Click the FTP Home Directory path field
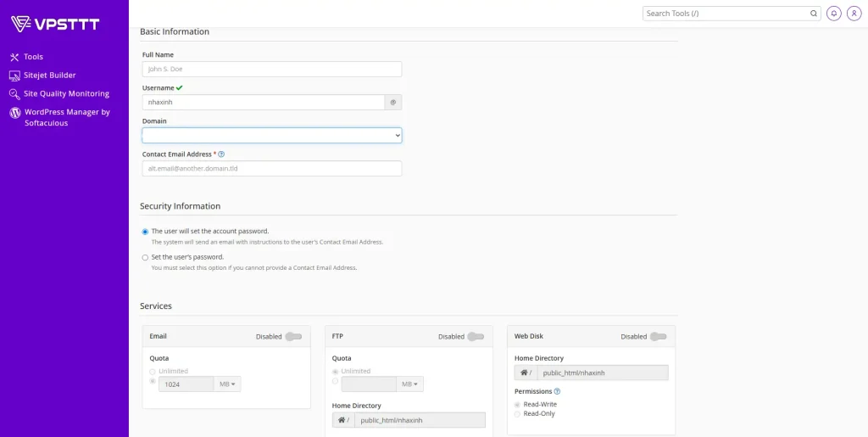This screenshot has width=868, height=437. (420, 420)
